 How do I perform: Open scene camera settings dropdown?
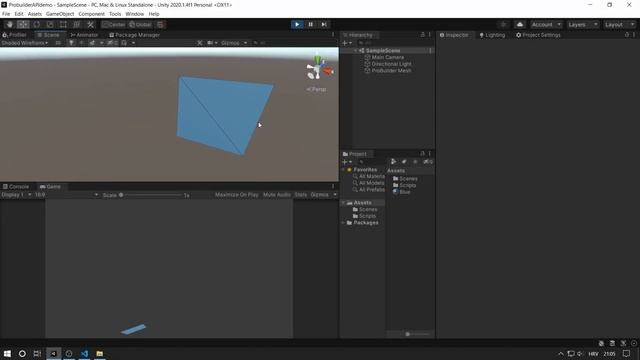click(x=212, y=43)
